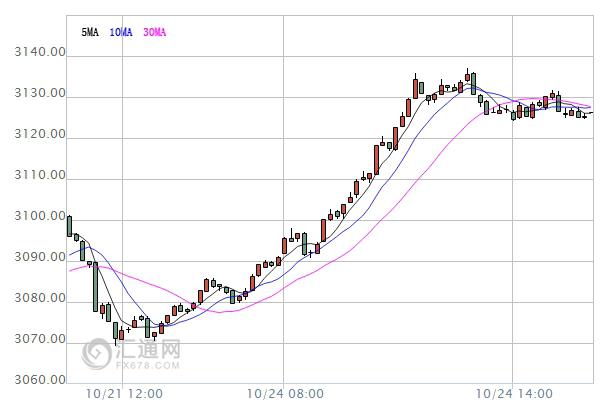Screen dimensions: 601x404
Task: Click the 3130.00 price axis label
Action: [x=40, y=93]
